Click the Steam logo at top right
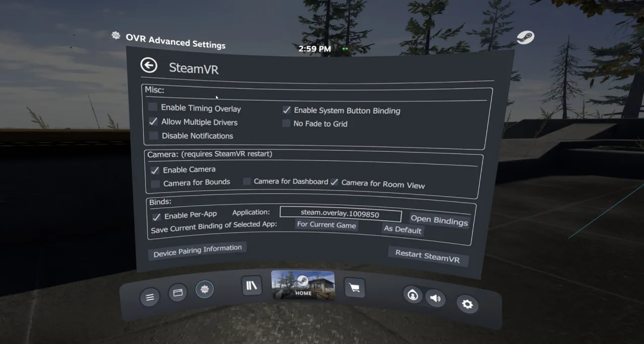Viewport: 644px width, 344px height. pos(525,37)
